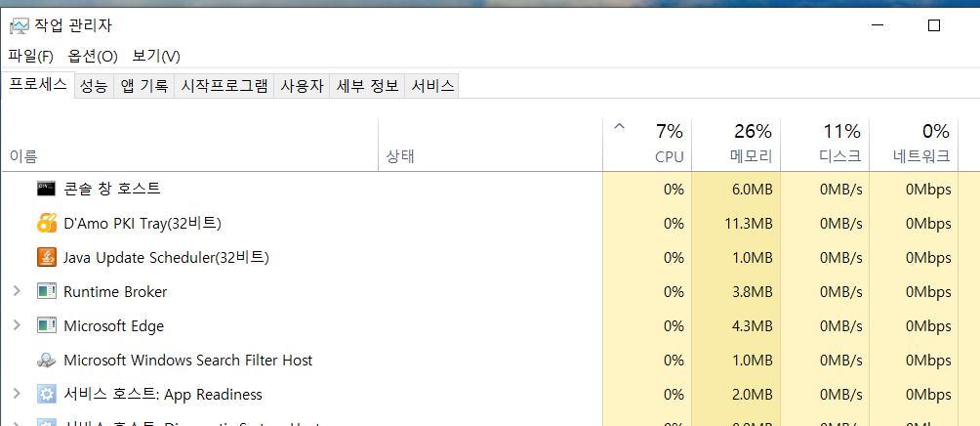
Task: Open the 파일(F) menu
Action: pyautogui.click(x=30, y=57)
